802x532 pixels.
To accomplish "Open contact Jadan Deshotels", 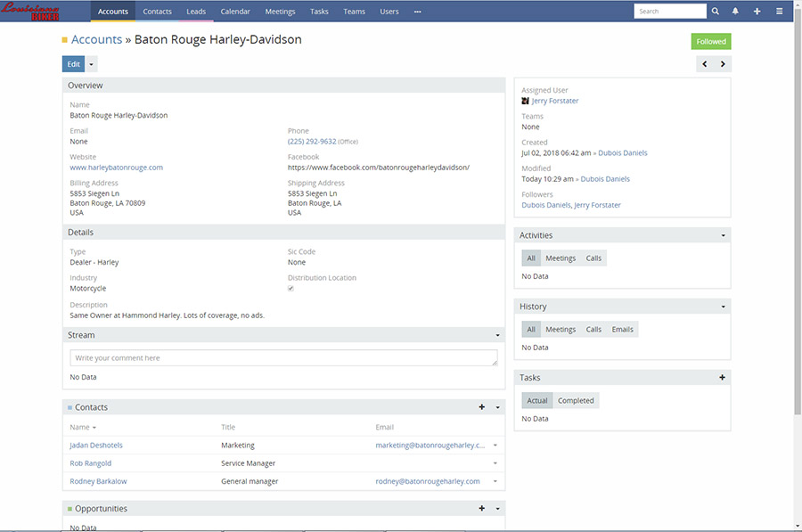I will [96, 446].
